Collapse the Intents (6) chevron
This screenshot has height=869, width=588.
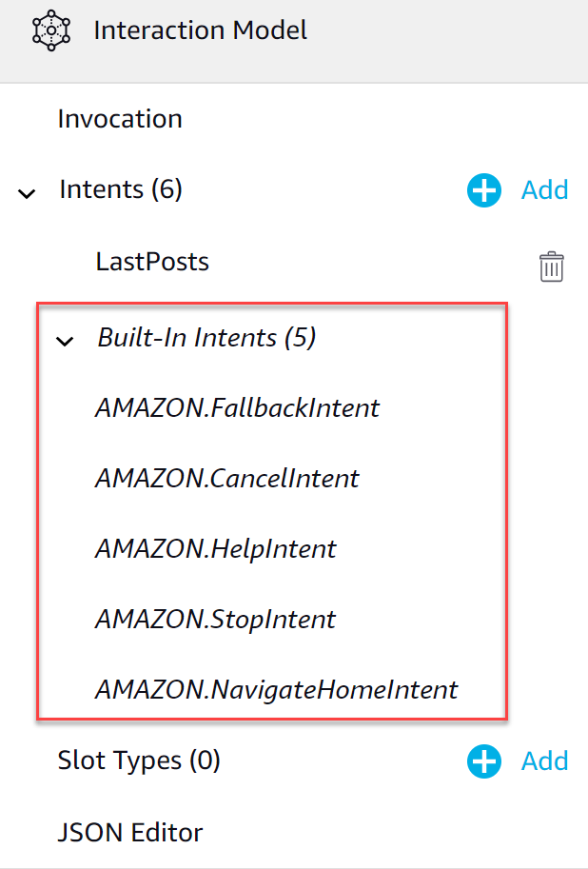click(x=27, y=193)
